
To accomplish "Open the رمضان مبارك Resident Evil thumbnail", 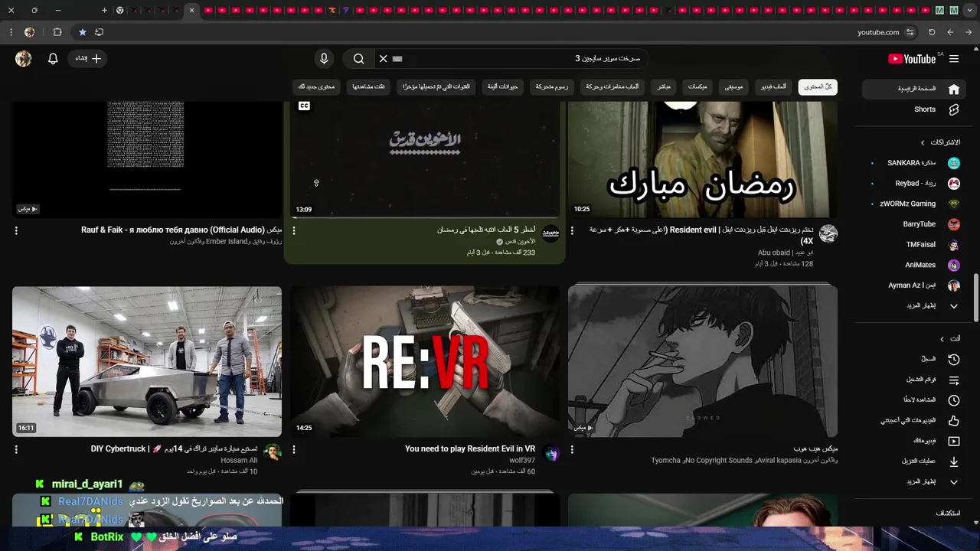I will click(703, 159).
